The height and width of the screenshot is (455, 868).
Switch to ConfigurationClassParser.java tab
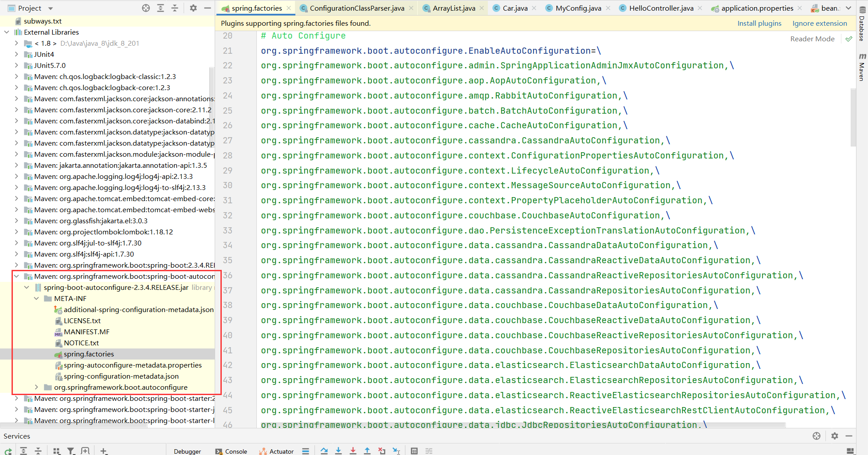pos(357,8)
